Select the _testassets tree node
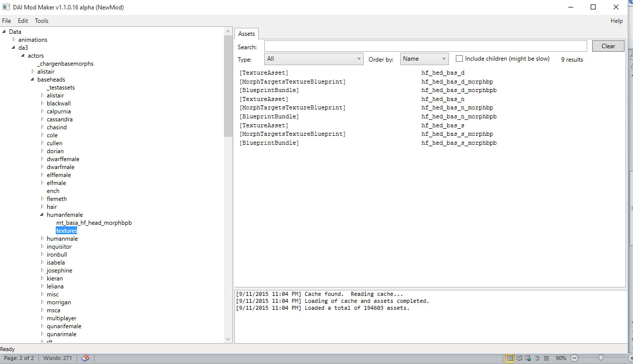 click(x=61, y=88)
